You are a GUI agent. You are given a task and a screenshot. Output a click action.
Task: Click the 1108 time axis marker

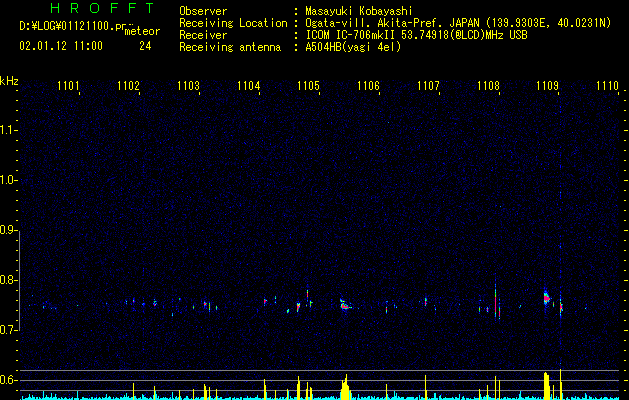click(x=488, y=85)
